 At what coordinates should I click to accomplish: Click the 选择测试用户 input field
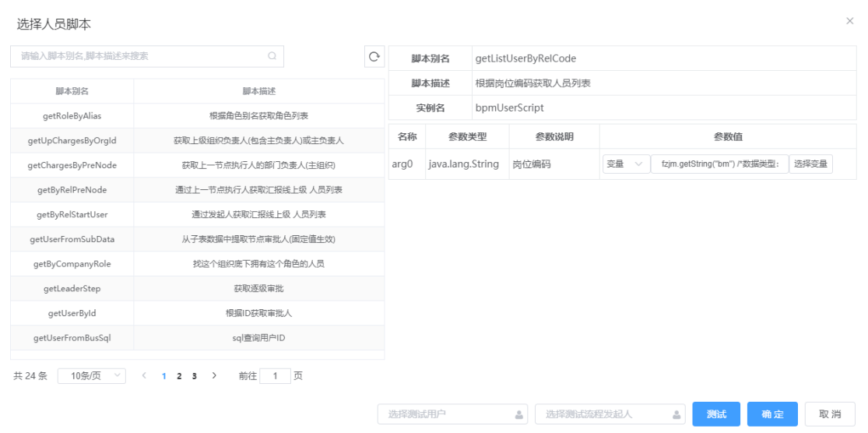452,414
